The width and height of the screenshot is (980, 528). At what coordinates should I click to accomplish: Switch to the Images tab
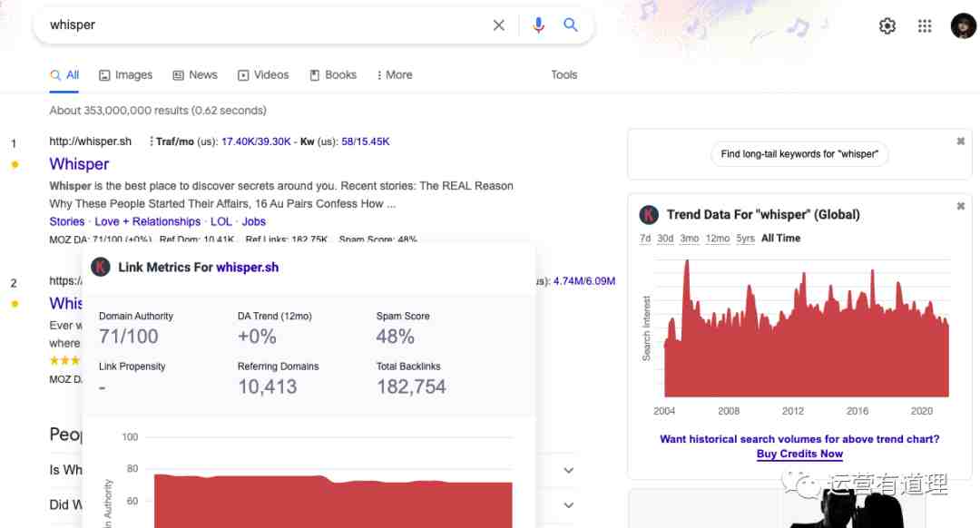125,75
